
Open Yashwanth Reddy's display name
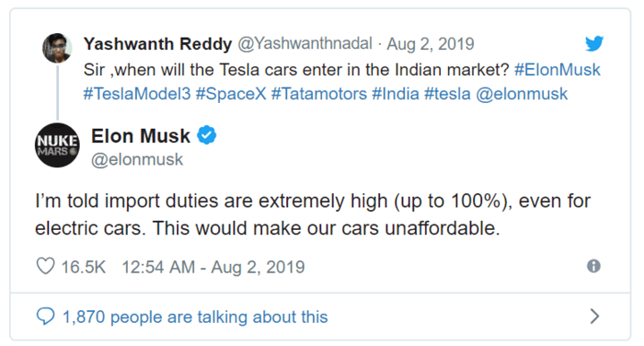point(157,44)
